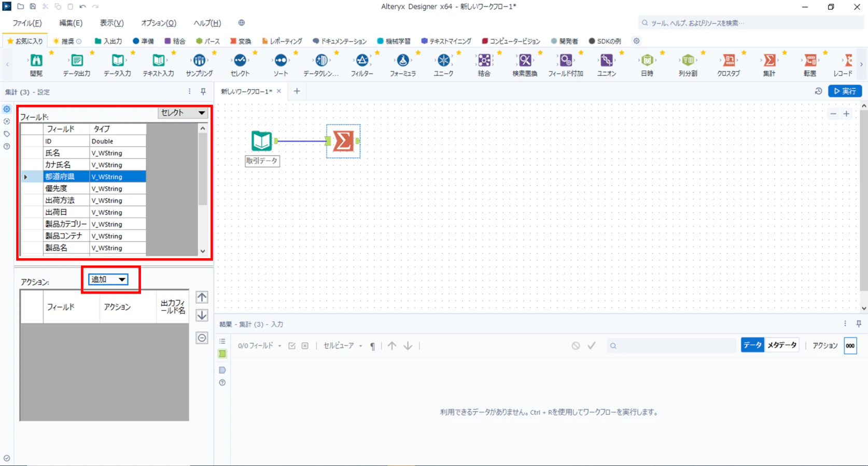Click the クロスタブ tool icon

coord(729,61)
